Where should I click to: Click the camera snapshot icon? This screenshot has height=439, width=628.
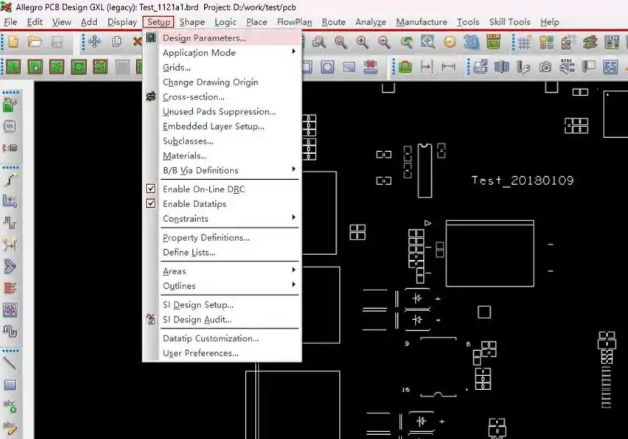[x=546, y=67]
